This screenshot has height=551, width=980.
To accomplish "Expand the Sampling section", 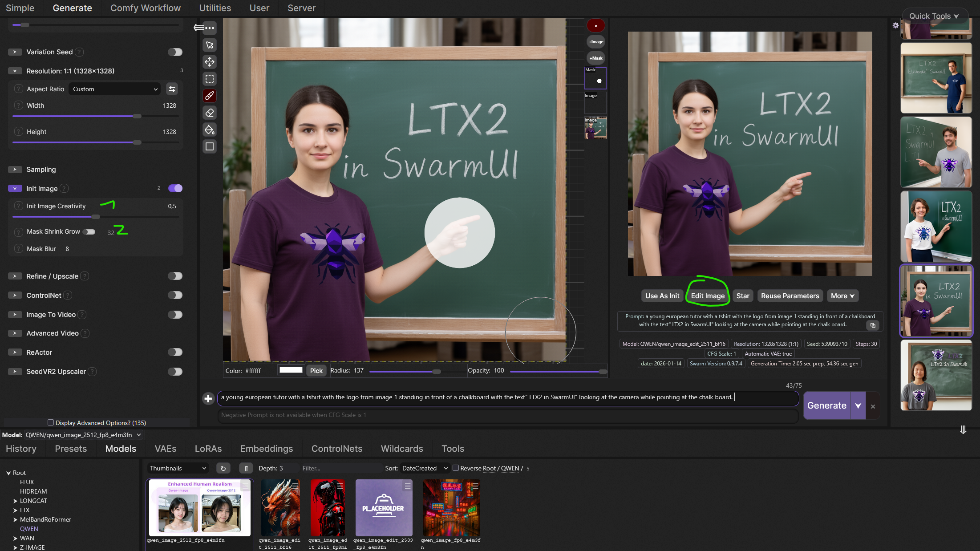I will point(15,170).
